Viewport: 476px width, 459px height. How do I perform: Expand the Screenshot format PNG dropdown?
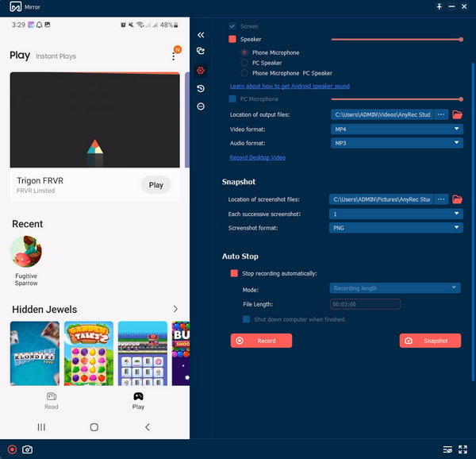(396, 228)
